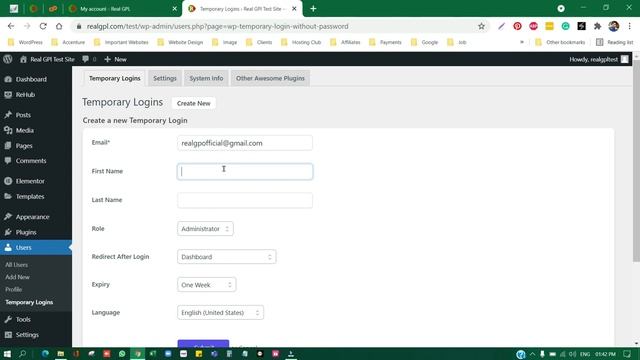
Task: Click the Last Name field
Action: pyautogui.click(x=245, y=200)
